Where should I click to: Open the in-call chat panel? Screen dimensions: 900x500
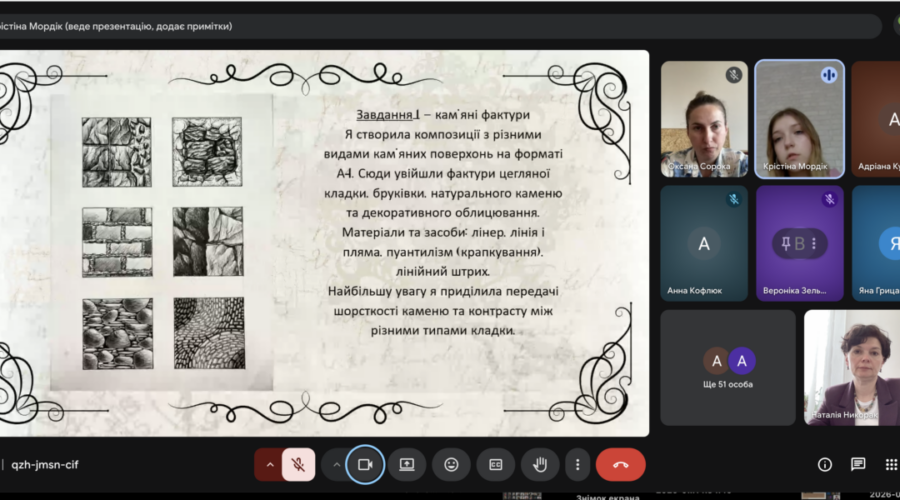858,464
